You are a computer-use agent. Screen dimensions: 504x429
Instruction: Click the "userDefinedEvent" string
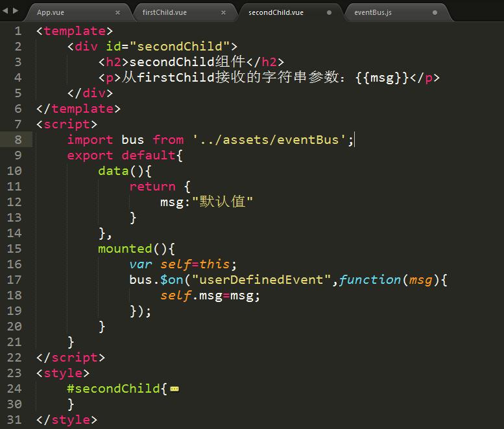coord(261,280)
